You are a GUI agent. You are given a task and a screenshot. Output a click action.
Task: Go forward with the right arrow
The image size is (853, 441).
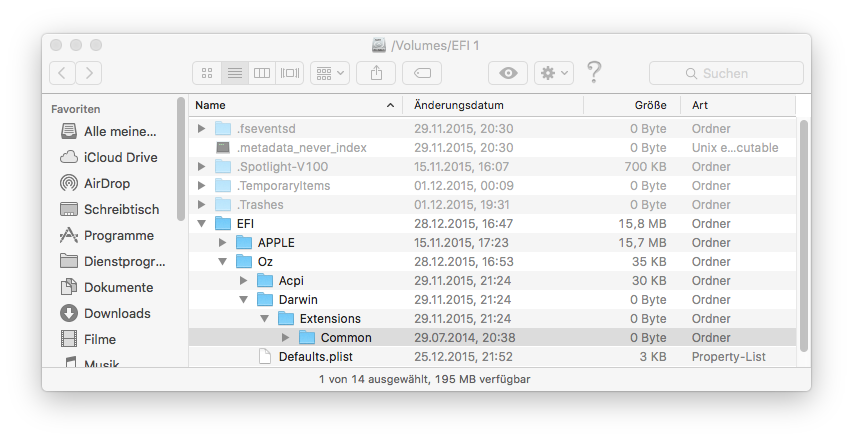click(89, 73)
